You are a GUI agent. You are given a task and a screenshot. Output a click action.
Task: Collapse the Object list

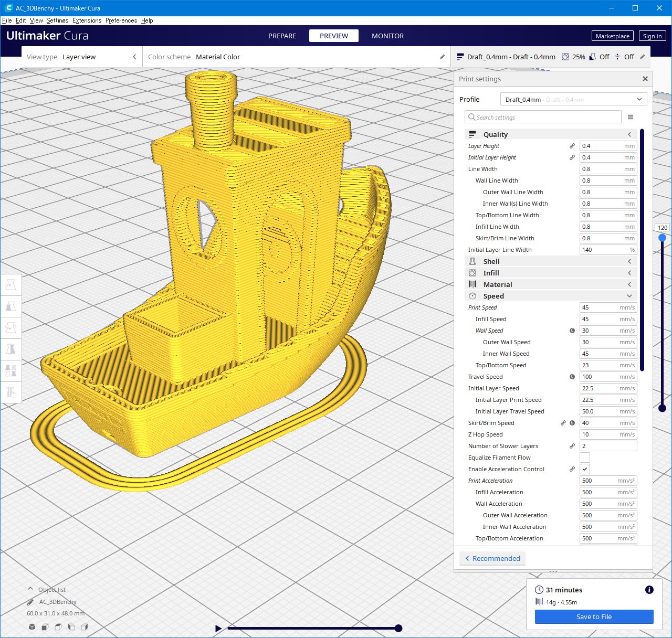(30, 589)
